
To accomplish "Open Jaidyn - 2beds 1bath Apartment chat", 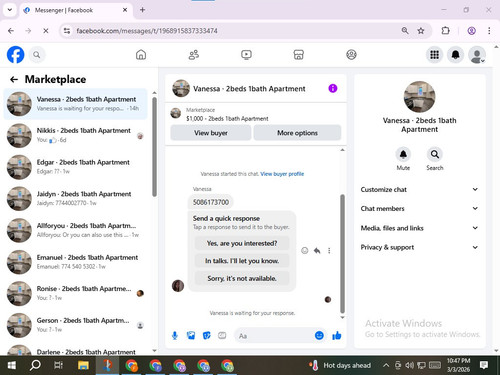I will 75,199.
